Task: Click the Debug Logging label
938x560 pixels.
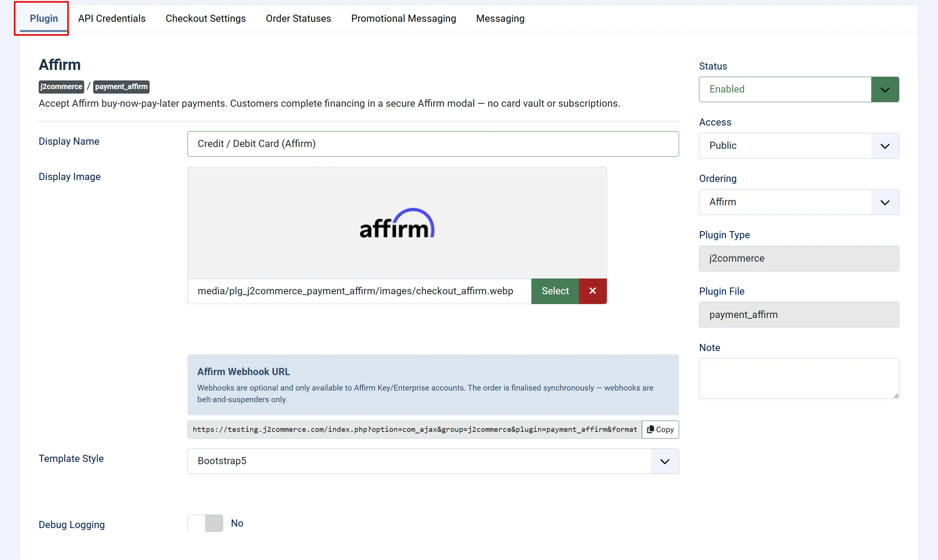Action: click(x=72, y=525)
